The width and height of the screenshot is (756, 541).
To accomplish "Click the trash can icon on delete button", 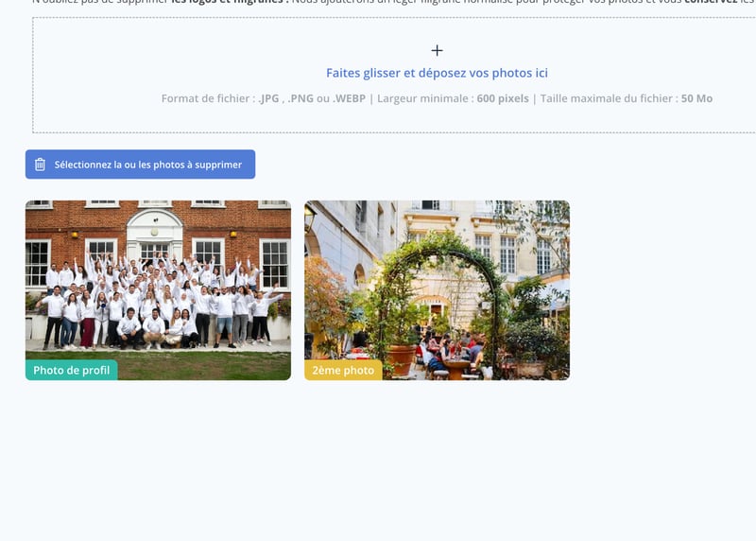I will pos(41,165).
